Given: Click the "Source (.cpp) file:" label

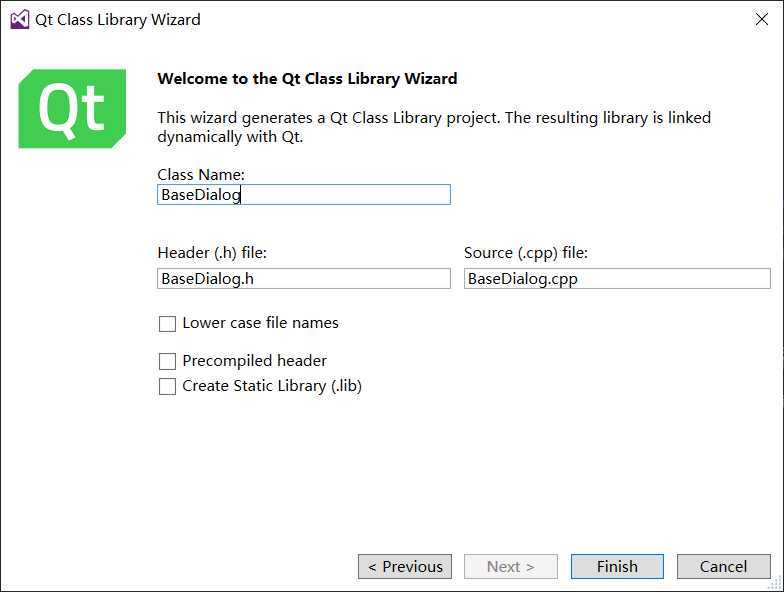Looking at the screenshot, I should [526, 253].
